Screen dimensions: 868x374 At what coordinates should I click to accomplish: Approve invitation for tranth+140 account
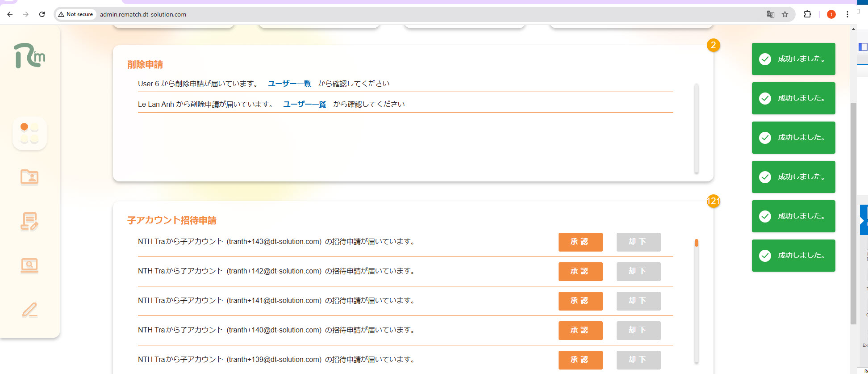point(580,330)
